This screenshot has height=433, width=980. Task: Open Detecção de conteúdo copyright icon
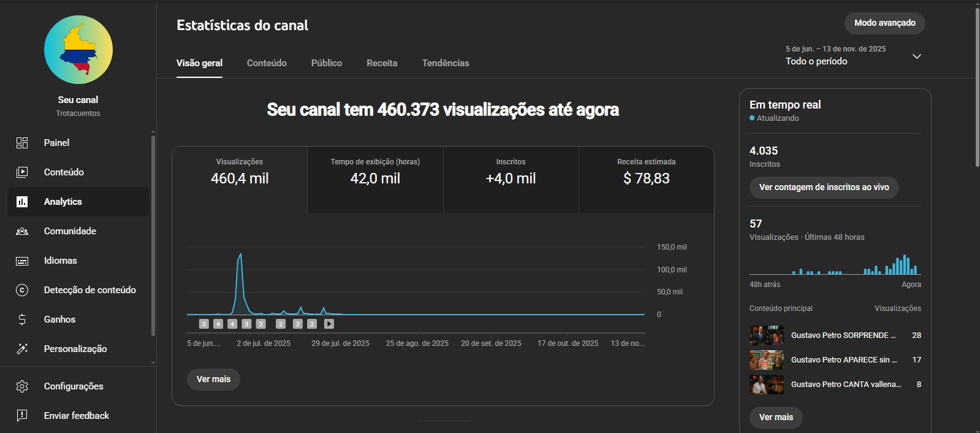[x=22, y=290]
